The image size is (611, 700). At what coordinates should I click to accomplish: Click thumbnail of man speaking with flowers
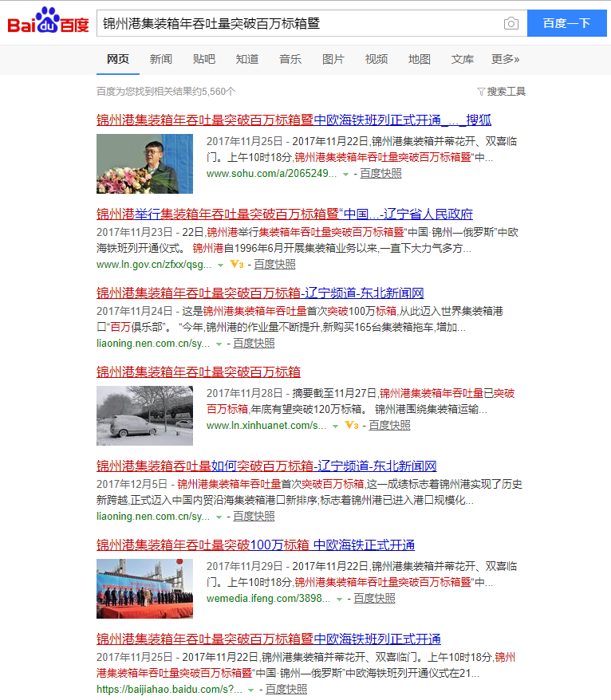pyautogui.click(x=144, y=164)
